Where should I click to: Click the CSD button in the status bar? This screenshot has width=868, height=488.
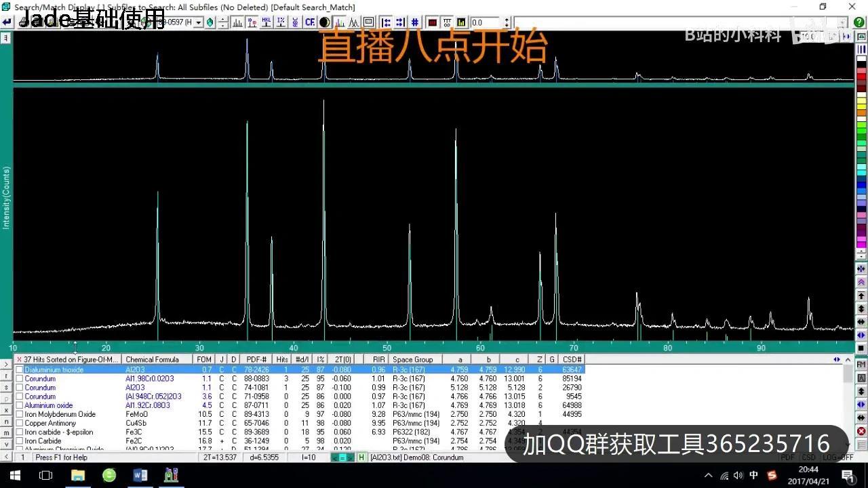(807, 457)
